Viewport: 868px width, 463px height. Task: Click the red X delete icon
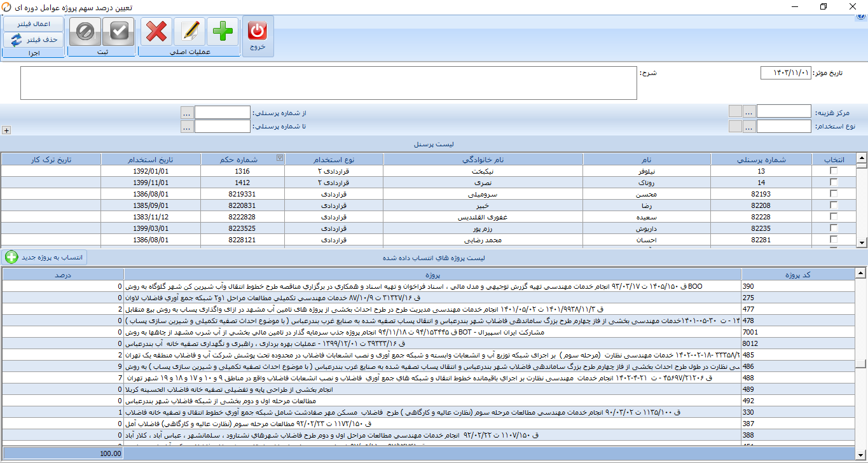(156, 31)
